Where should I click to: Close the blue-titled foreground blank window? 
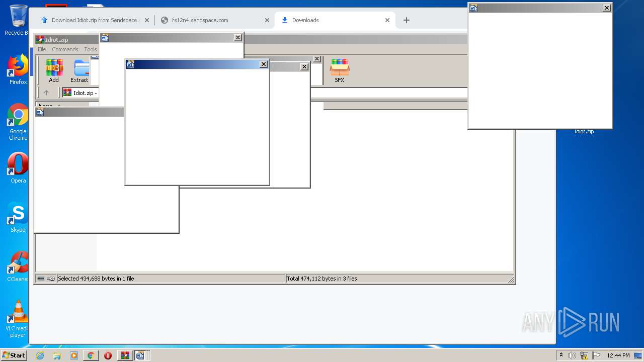tap(264, 64)
